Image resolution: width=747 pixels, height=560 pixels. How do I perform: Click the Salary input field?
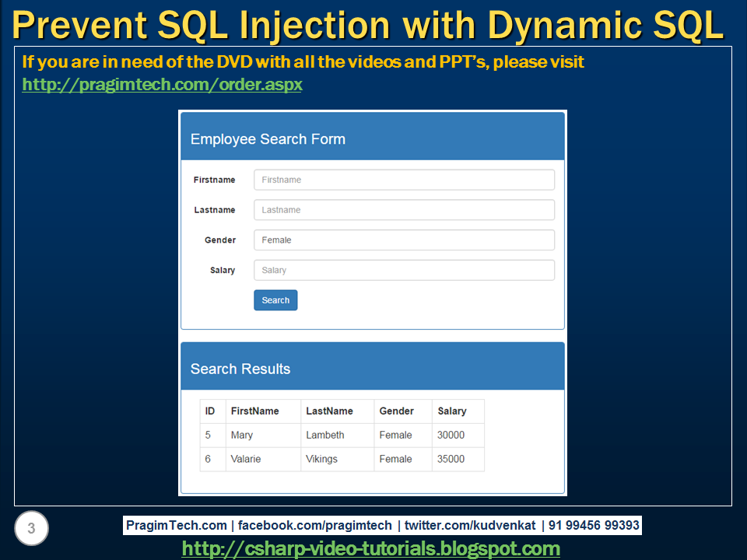click(404, 269)
